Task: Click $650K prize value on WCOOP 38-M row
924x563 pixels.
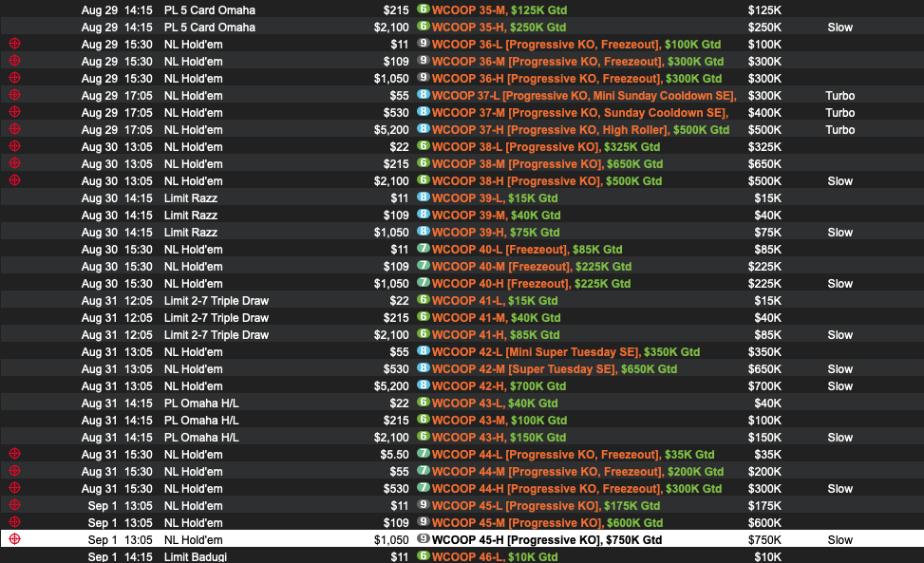Action: (x=764, y=163)
